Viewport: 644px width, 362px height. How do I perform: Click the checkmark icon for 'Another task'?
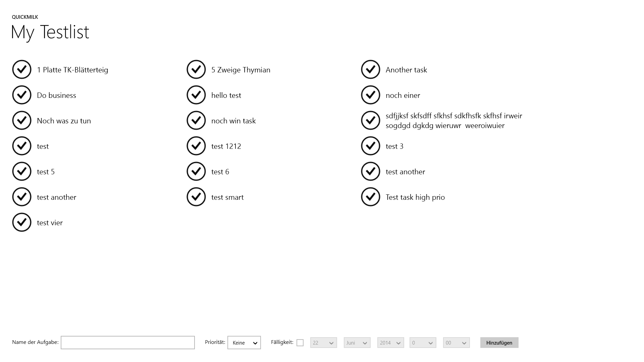371,69
